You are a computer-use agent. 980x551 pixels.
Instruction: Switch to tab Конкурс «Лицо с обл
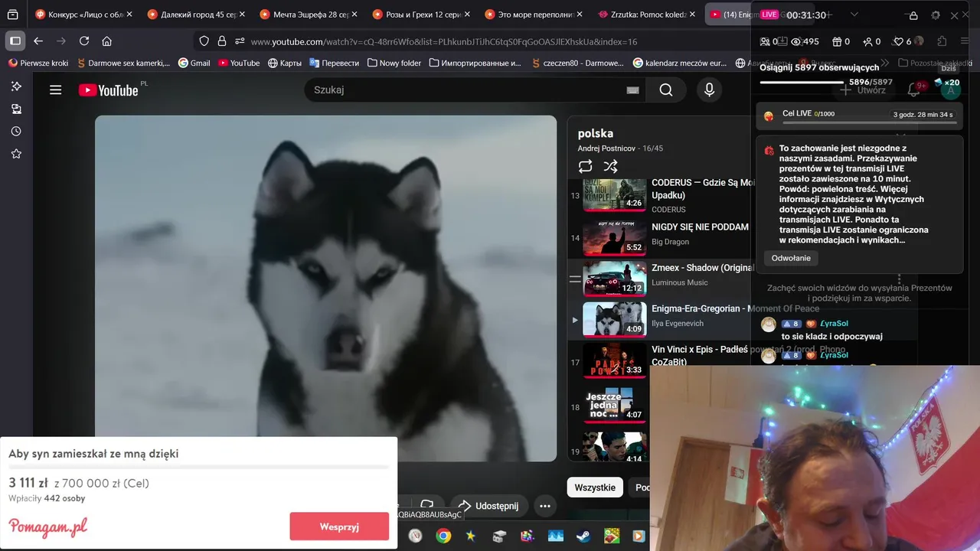pos(83,15)
